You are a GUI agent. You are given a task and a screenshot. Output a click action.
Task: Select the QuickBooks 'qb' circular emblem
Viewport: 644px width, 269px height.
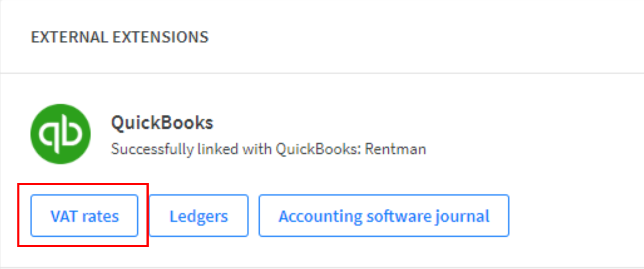pos(61,134)
